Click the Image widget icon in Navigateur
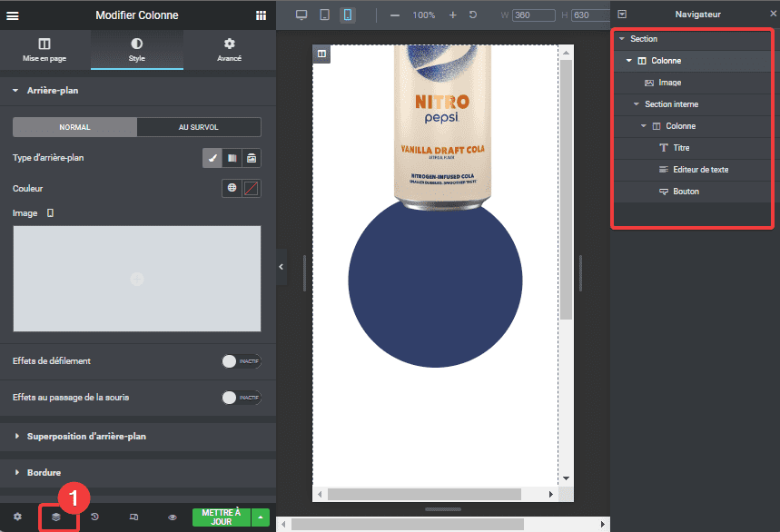 click(649, 83)
